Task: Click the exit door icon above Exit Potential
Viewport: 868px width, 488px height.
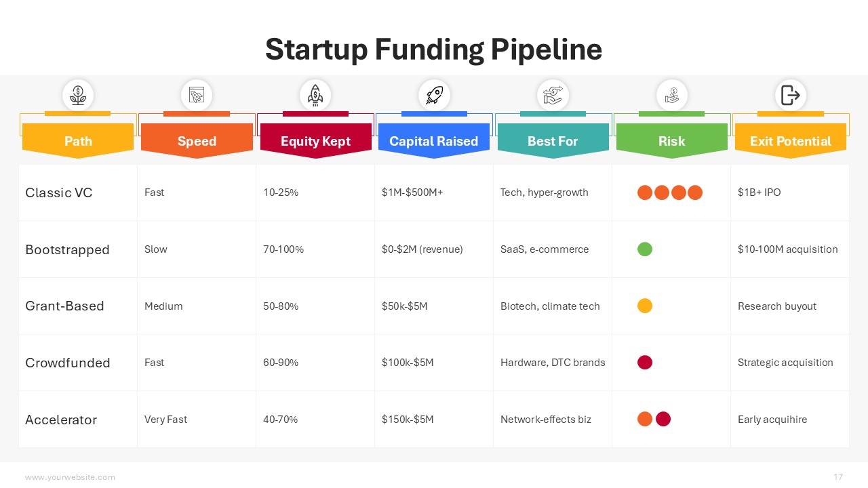Action: (x=790, y=95)
